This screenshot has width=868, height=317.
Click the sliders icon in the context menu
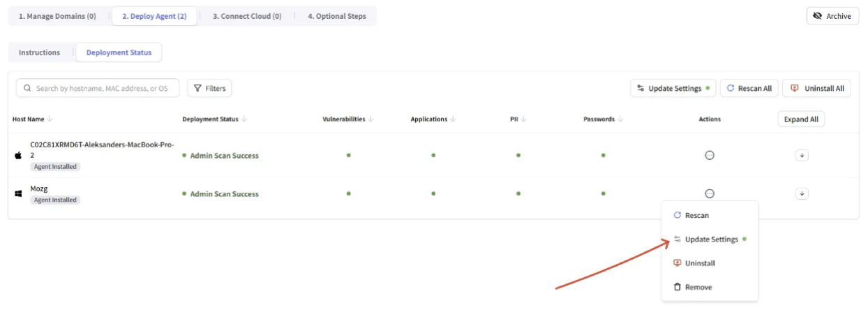click(677, 239)
